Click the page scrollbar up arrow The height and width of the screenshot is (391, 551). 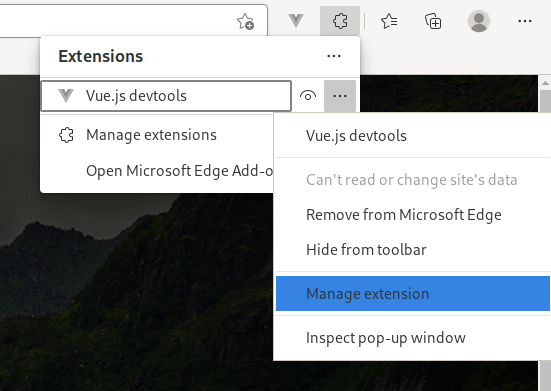click(545, 83)
